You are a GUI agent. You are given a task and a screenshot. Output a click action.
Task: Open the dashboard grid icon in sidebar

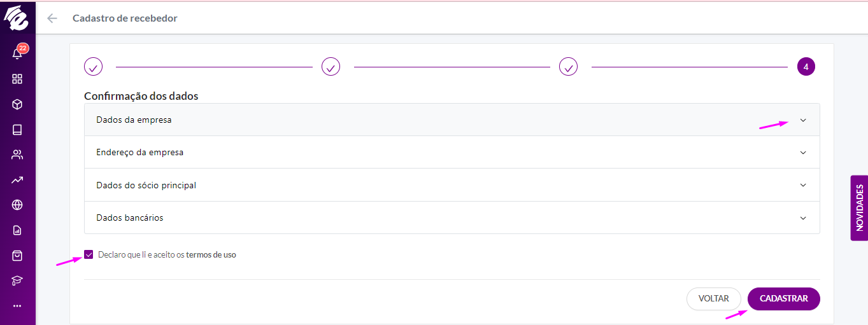point(17,79)
